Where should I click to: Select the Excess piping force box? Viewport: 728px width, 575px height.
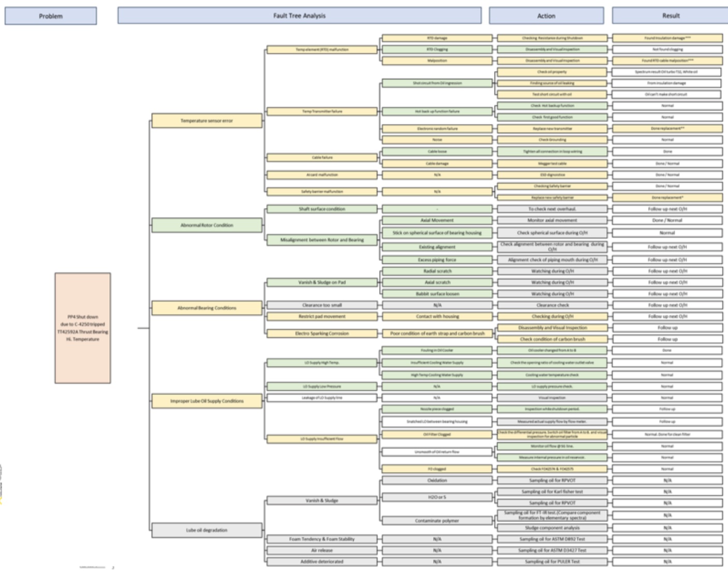pyautogui.click(x=437, y=260)
